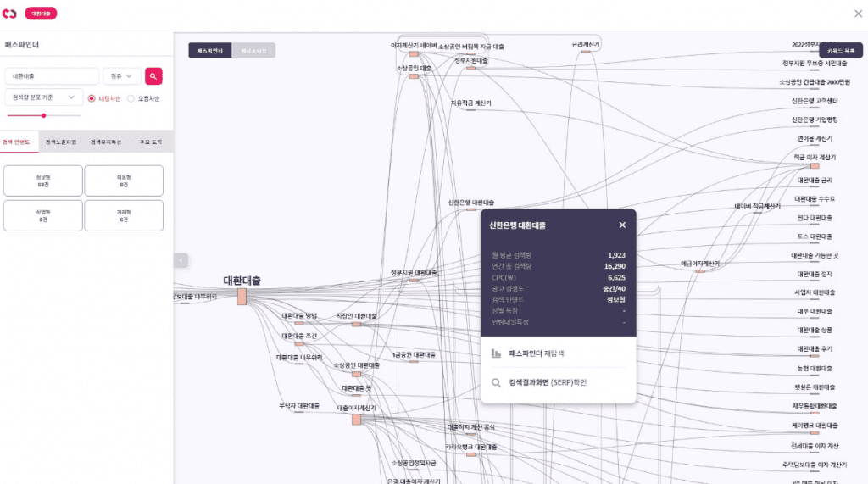The height and width of the screenshot is (484, 868).
Task: Select the 신한은행 대환대출 graph node label
Action: tap(471, 203)
